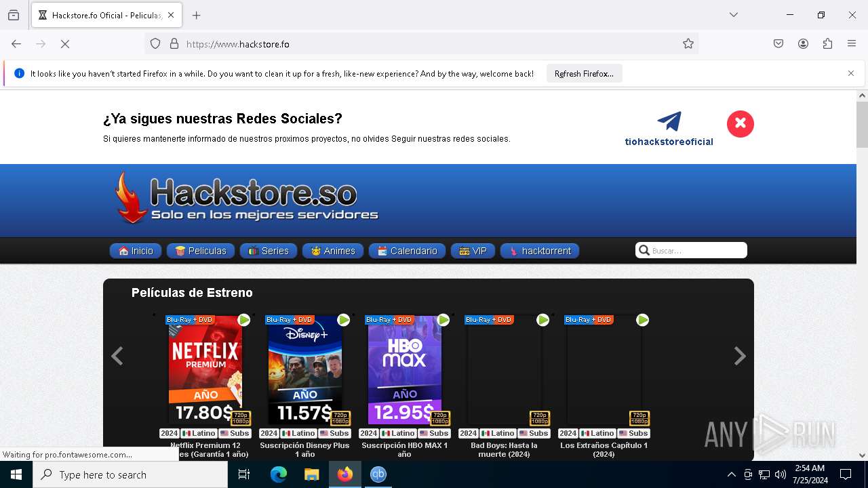Open the tracking protection shield icon

tap(155, 44)
